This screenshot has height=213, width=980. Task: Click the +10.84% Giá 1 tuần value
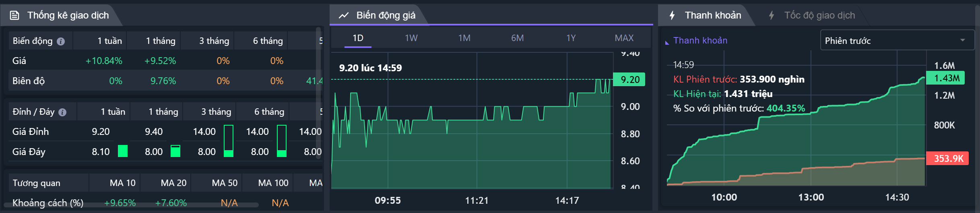(x=104, y=61)
